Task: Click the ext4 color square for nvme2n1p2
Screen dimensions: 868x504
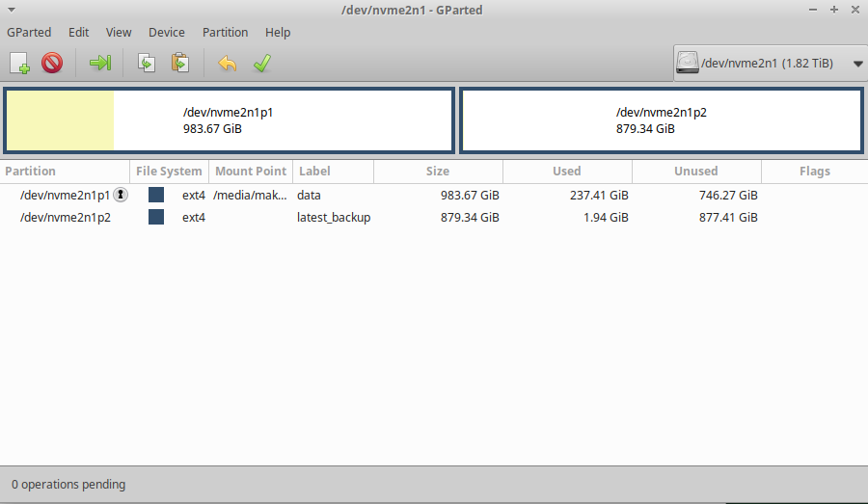Action: coord(156,217)
